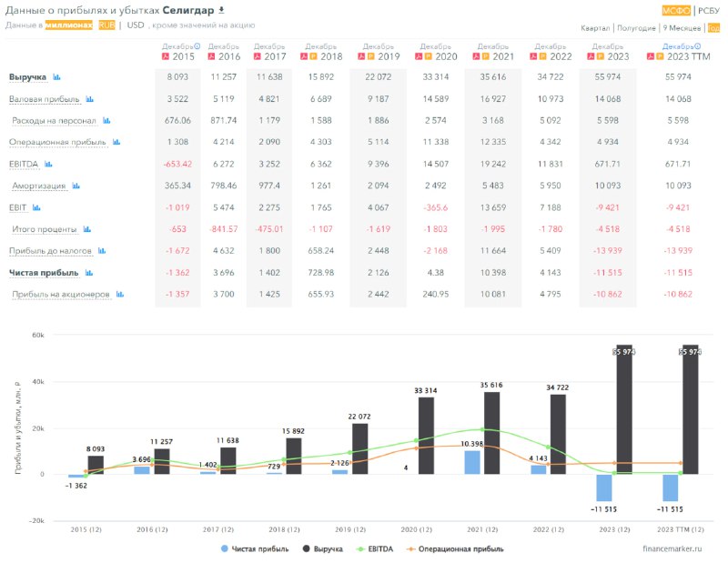This screenshot has height=563, width=728.
Task: Open chart icon beside EBITDA row
Action: point(48,164)
